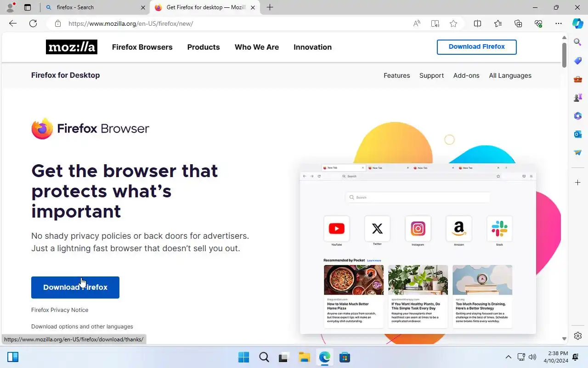Go back to previous page
The height and width of the screenshot is (368, 588).
pyautogui.click(x=13, y=23)
